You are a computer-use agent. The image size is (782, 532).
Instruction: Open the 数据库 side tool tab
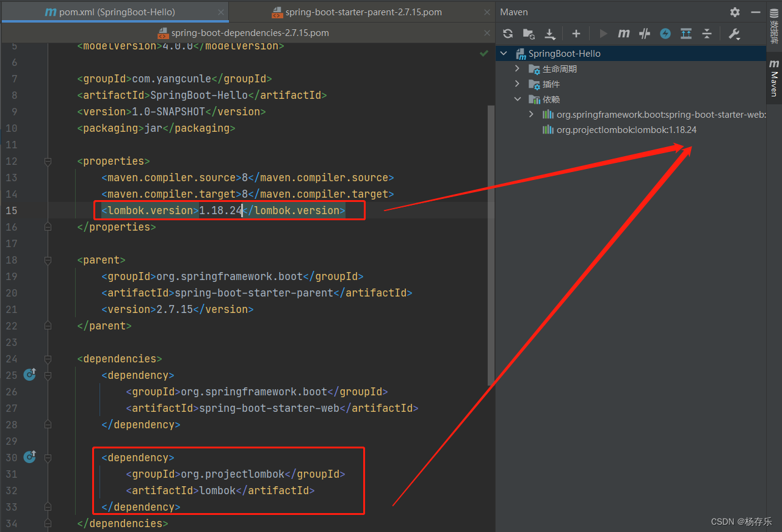[774, 27]
